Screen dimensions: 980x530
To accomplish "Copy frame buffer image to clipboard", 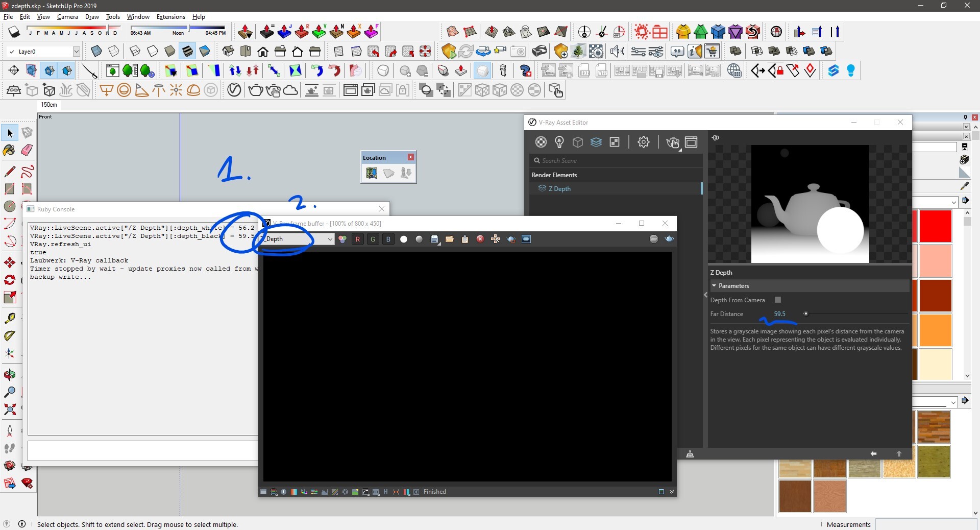I will [465, 239].
